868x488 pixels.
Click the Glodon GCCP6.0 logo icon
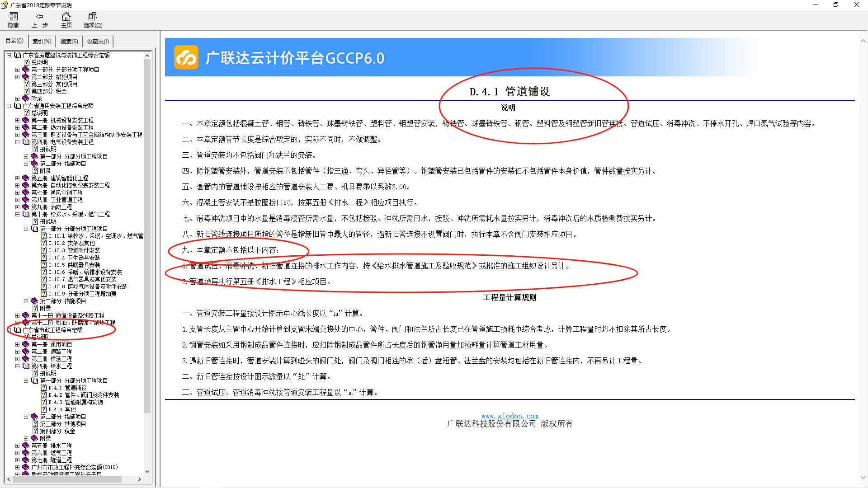(x=186, y=57)
